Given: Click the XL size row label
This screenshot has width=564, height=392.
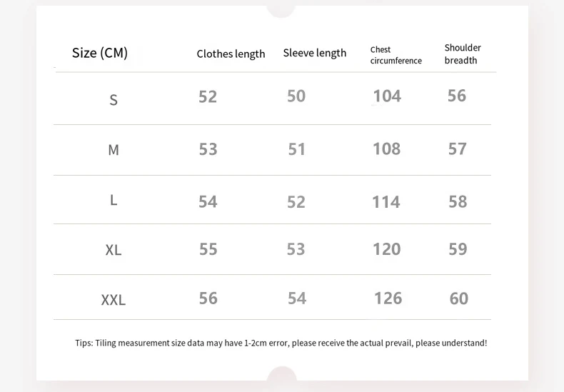Looking at the screenshot, I should click(x=114, y=250).
